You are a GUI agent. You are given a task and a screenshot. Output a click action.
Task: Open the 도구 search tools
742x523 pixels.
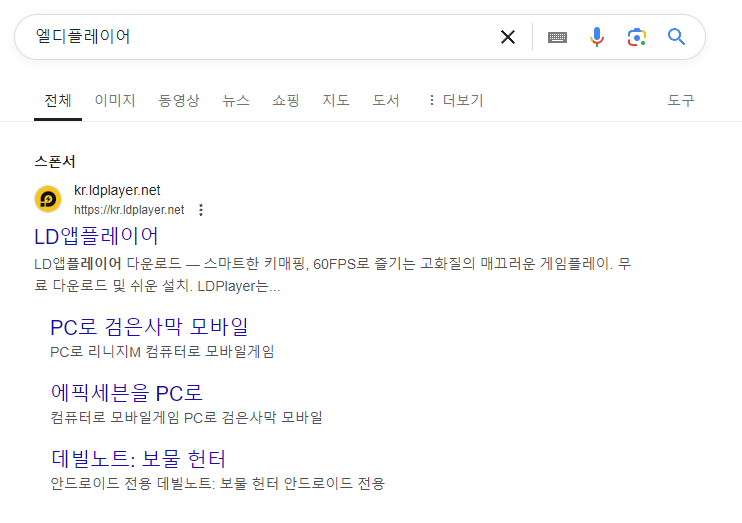(x=680, y=100)
